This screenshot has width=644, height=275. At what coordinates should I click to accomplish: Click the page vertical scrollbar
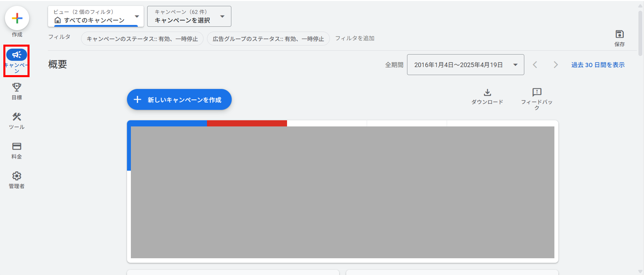click(x=641, y=34)
